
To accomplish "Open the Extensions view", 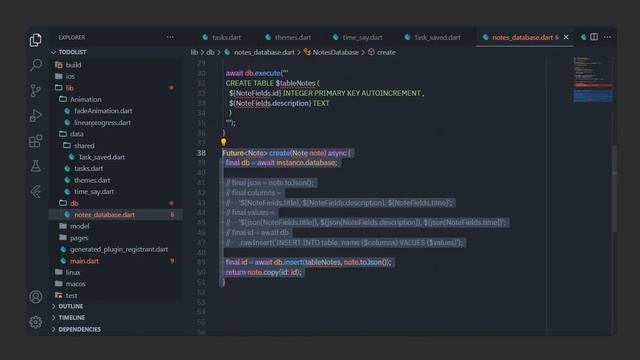I will point(36,141).
